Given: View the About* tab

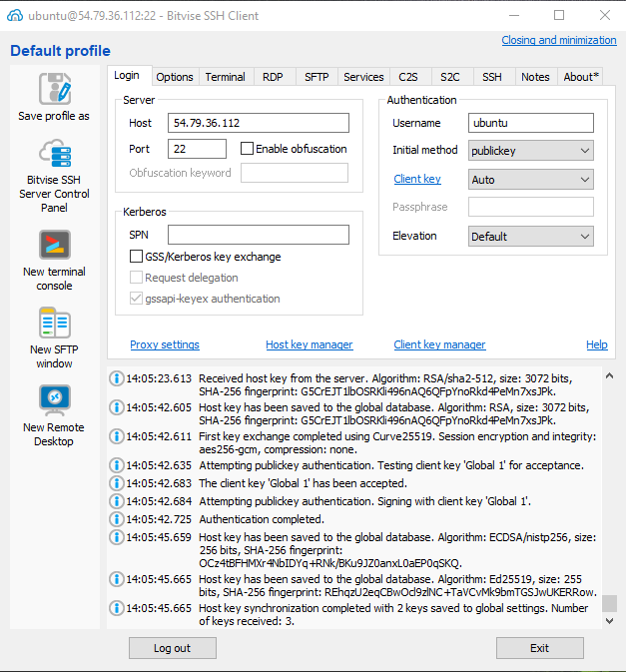Looking at the screenshot, I should click(x=581, y=77).
